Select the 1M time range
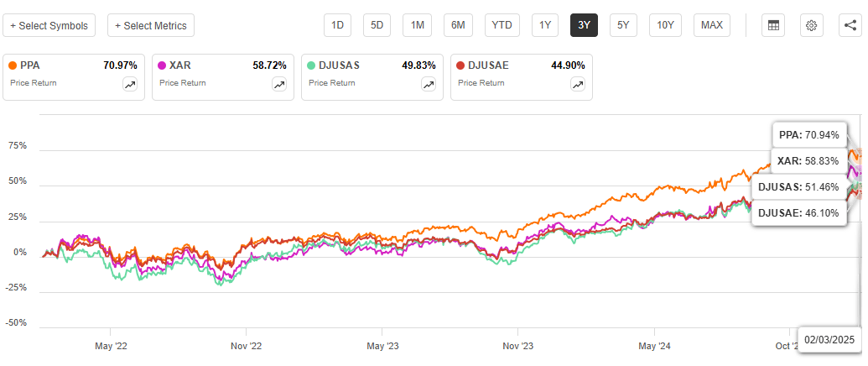This screenshot has width=868, height=366. (x=417, y=25)
